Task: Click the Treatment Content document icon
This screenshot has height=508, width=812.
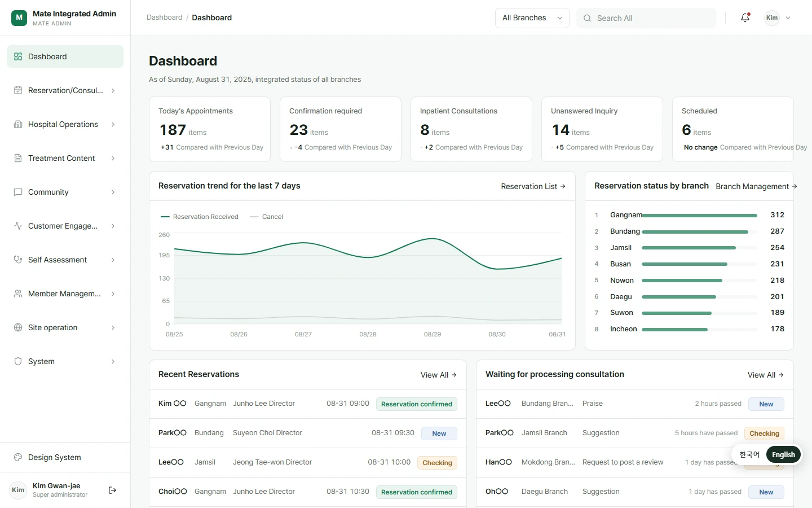Action: [18, 158]
